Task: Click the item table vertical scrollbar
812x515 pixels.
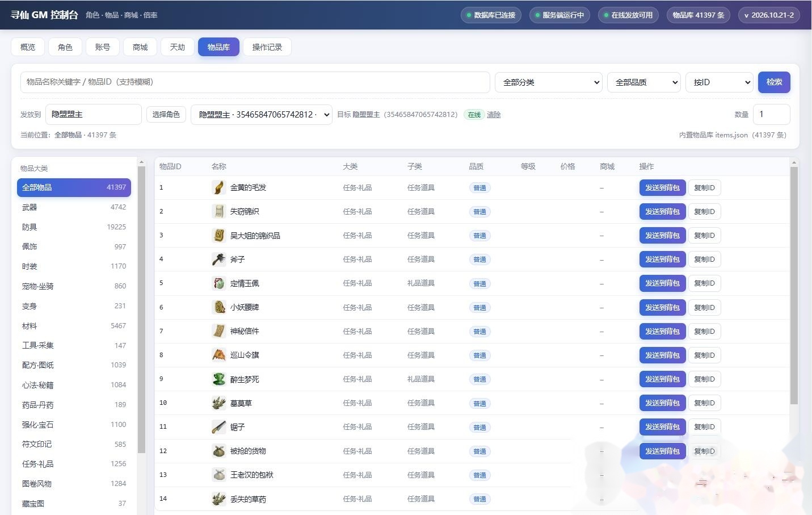Action: (x=794, y=285)
